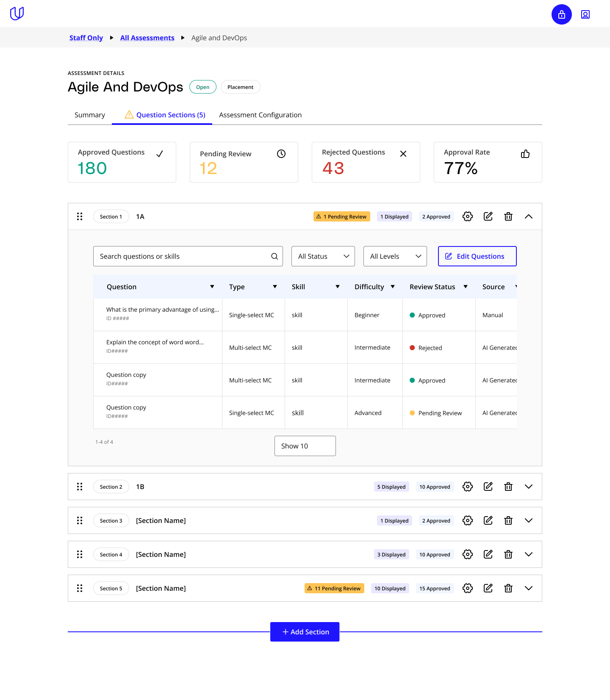Click the 10 Displayed badge in Section 5
Image resolution: width=610 pixels, height=700 pixels.
coord(390,588)
